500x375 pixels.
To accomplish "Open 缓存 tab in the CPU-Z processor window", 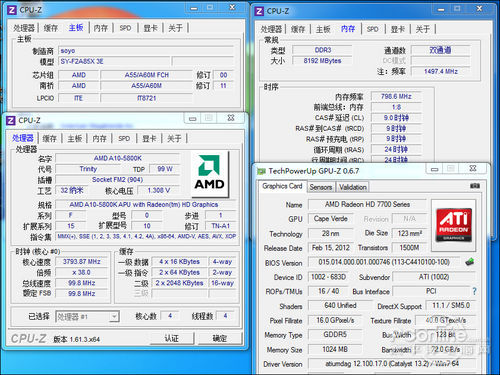I will point(50,138).
